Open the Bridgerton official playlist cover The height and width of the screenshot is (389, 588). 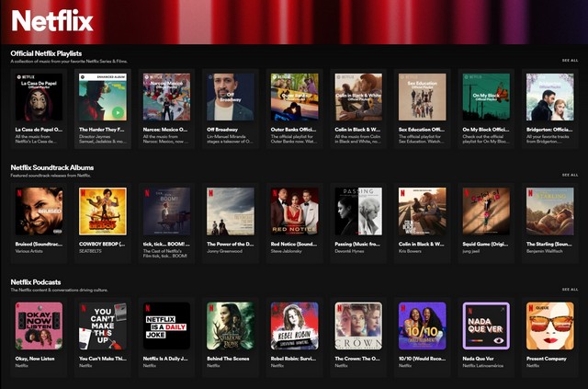[x=549, y=97]
